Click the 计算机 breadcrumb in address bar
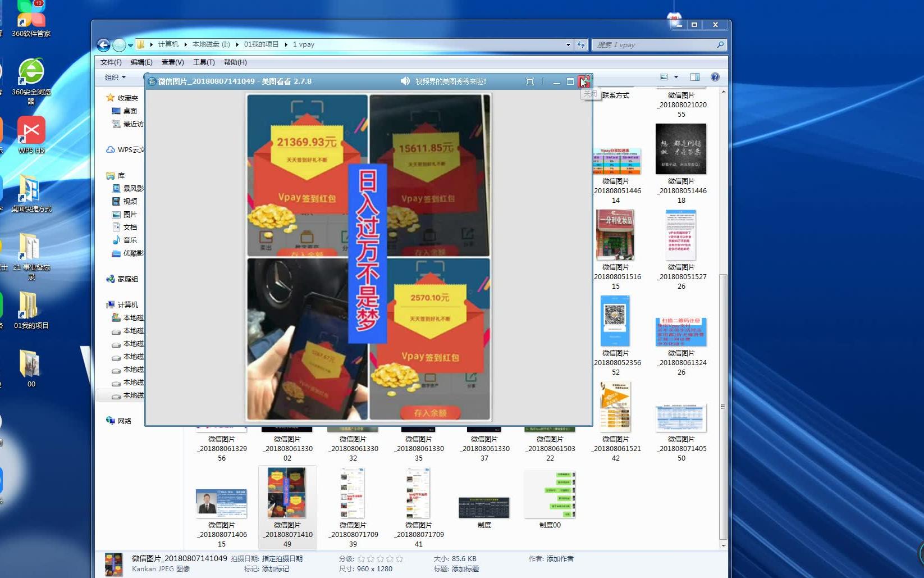Viewport: 924px width, 578px height. (x=168, y=44)
